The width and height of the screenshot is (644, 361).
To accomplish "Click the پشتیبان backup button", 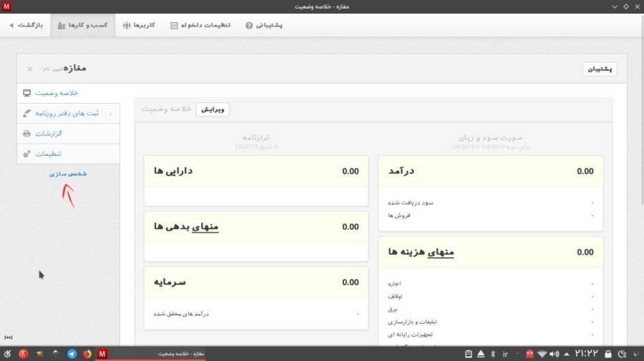I will click(600, 69).
